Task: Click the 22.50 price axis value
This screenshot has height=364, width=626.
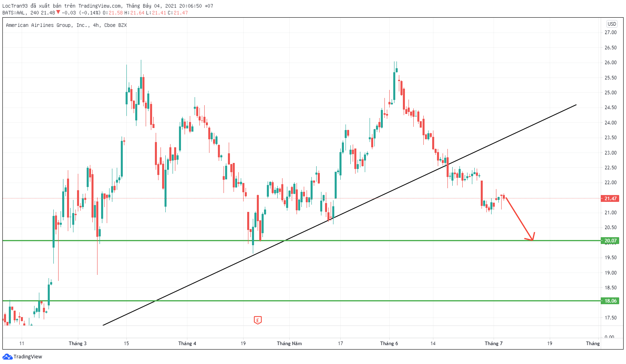Action: point(610,168)
